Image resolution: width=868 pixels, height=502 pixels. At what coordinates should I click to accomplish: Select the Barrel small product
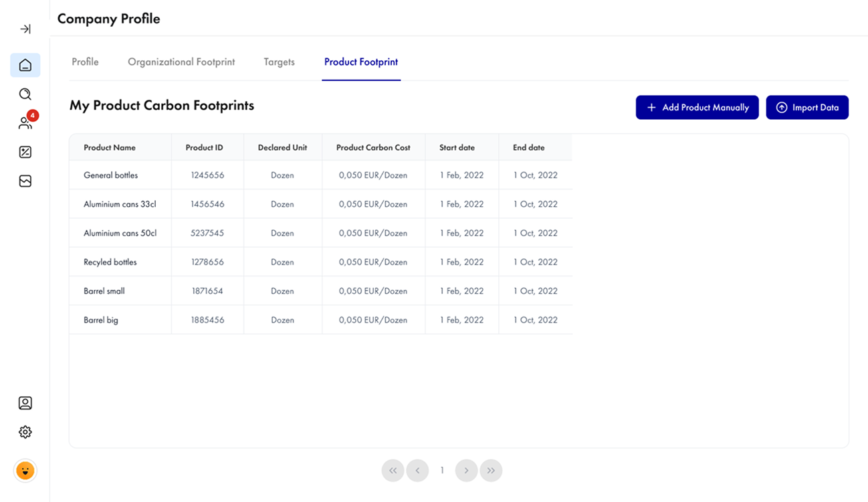tap(104, 291)
